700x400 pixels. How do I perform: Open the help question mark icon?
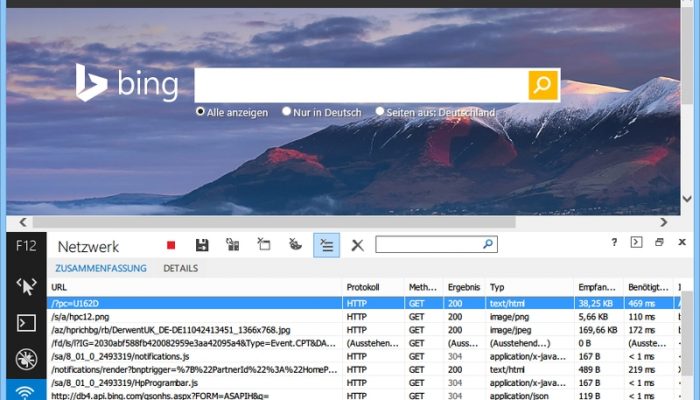click(x=614, y=242)
